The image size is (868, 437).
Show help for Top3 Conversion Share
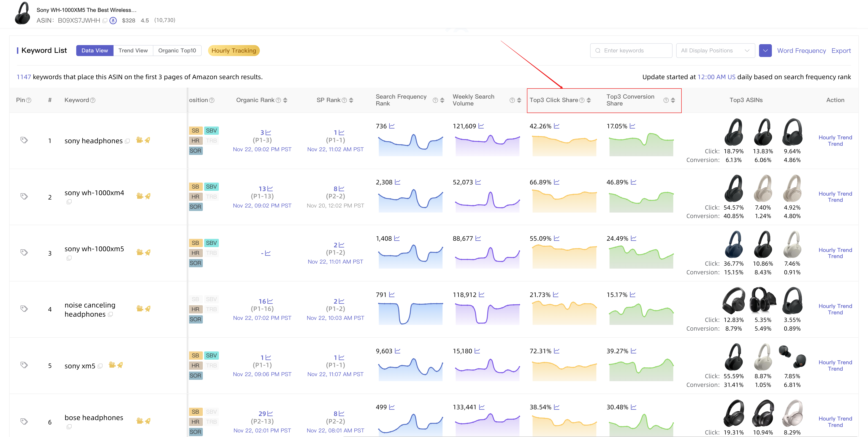coord(666,100)
